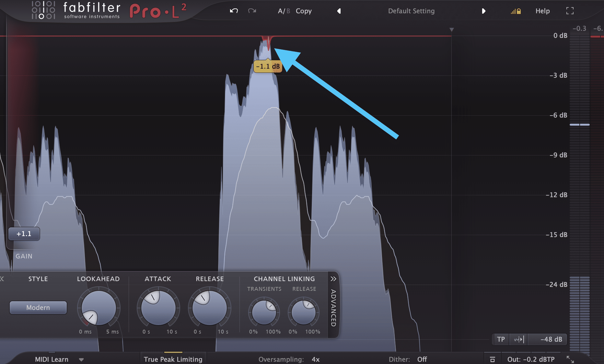The width and height of the screenshot is (604, 364).
Task: Collapse controls with left double-chevron
Action: click(x=2, y=279)
